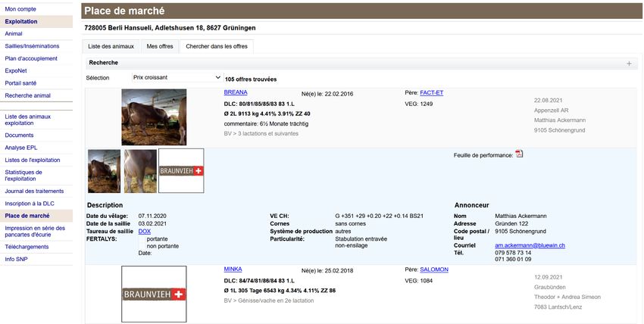The height and width of the screenshot is (324, 644).
Task: Open the performance sheet PDF icon
Action: tap(519, 154)
